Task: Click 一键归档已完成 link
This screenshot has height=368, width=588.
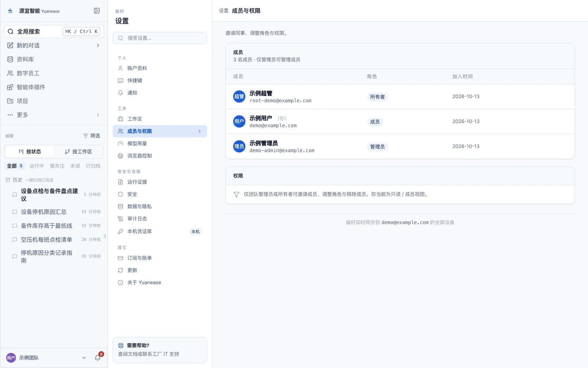Action: click(39, 180)
